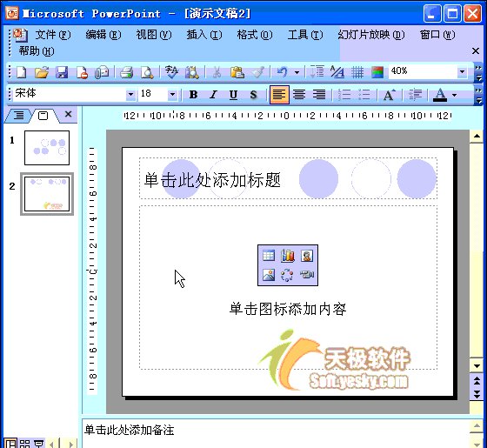Switch to the Outline tab
The height and width of the screenshot is (448, 487).
tap(18, 116)
